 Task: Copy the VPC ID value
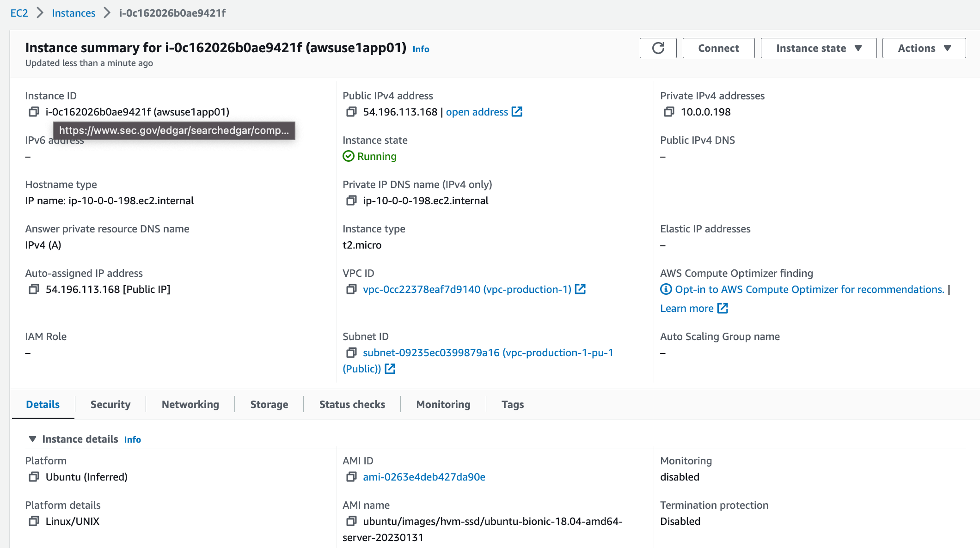point(351,289)
